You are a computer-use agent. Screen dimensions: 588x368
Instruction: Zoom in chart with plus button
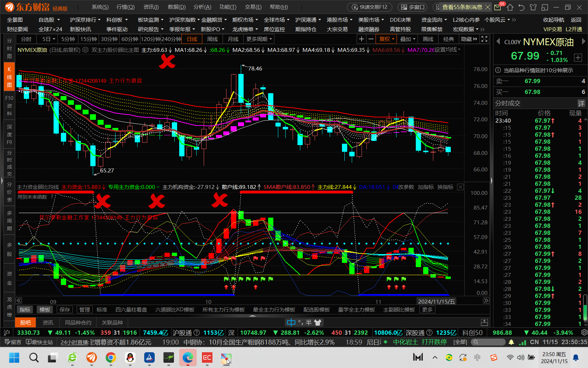(x=362, y=39)
